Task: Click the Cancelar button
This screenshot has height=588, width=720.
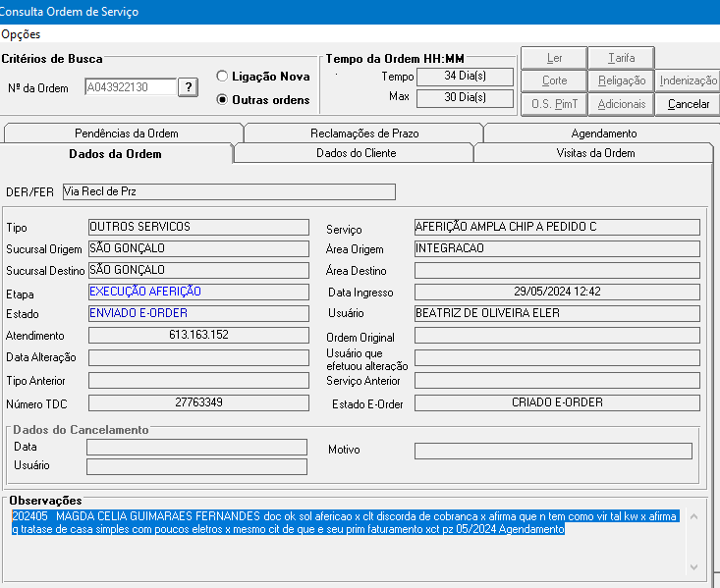Action: (x=688, y=104)
